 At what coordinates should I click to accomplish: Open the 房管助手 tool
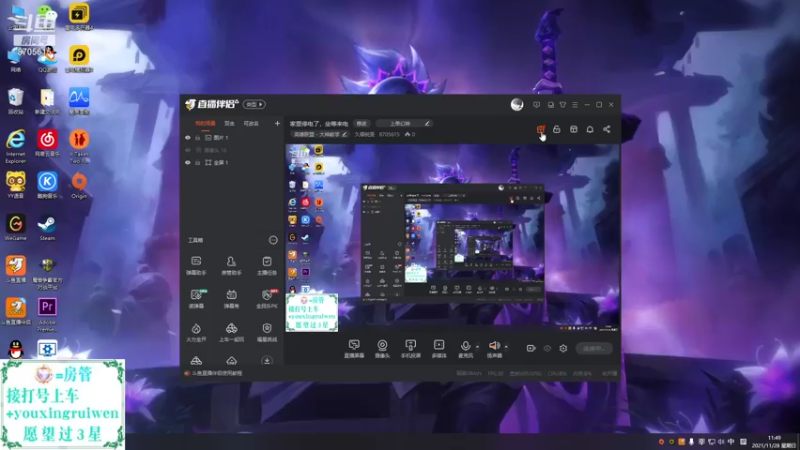(x=231, y=266)
